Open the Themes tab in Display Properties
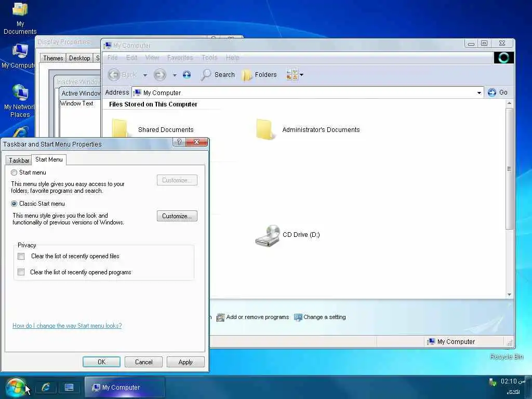532x399 pixels. point(53,58)
